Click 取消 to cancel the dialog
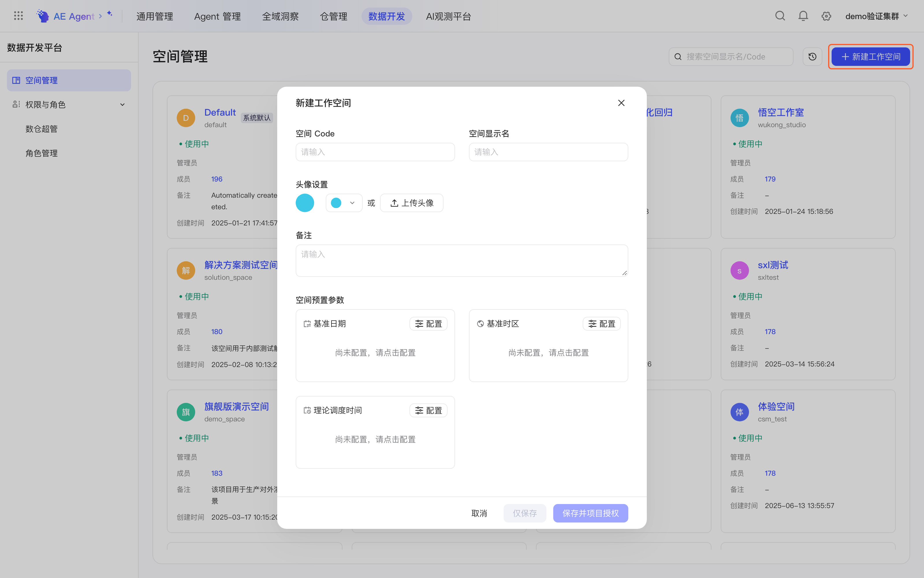The width and height of the screenshot is (924, 578). coord(479,513)
